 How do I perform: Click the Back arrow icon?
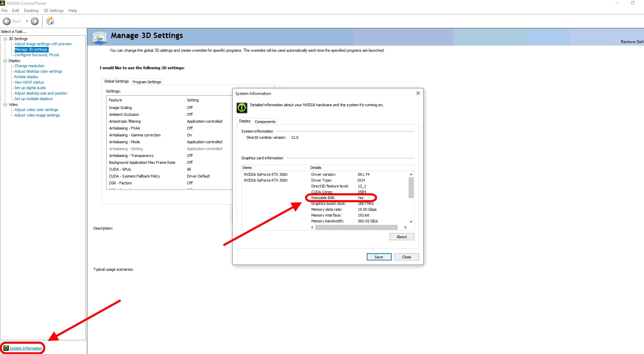7,21
